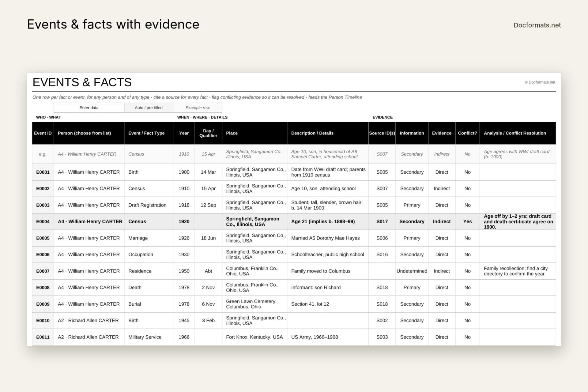Click the 'EVENTS & FACTS' sheet title

pos(82,82)
